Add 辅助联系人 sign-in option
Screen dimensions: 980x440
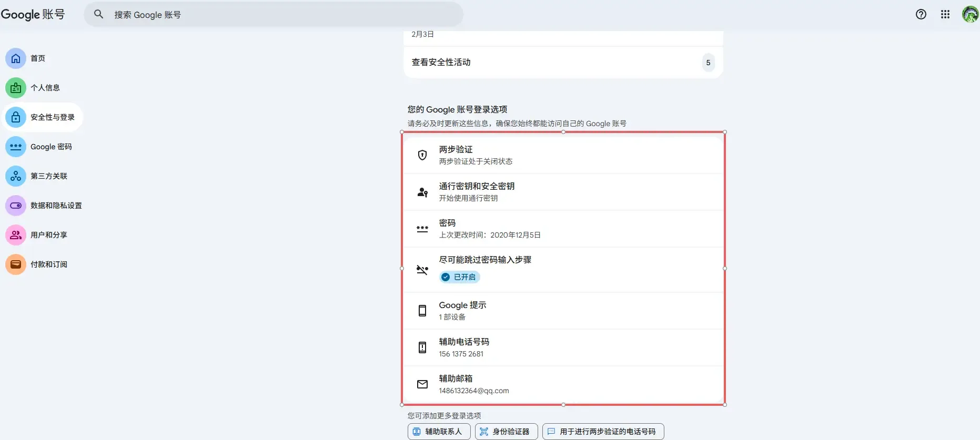click(439, 432)
